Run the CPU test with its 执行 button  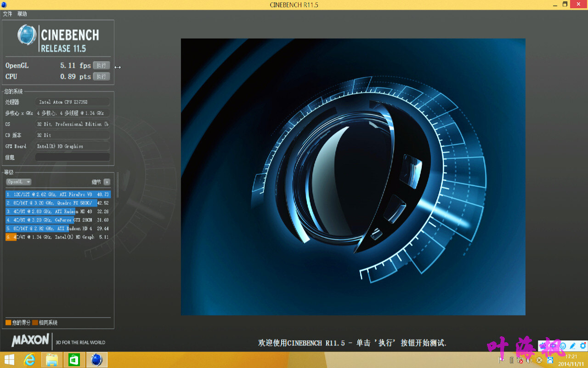tap(102, 76)
